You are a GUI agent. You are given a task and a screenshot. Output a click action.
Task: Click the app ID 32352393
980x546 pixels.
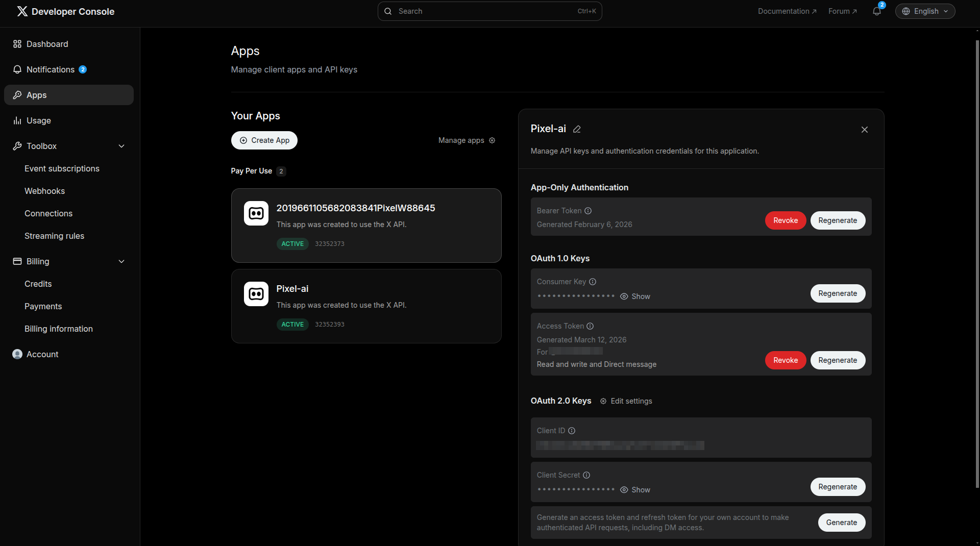[x=330, y=325]
